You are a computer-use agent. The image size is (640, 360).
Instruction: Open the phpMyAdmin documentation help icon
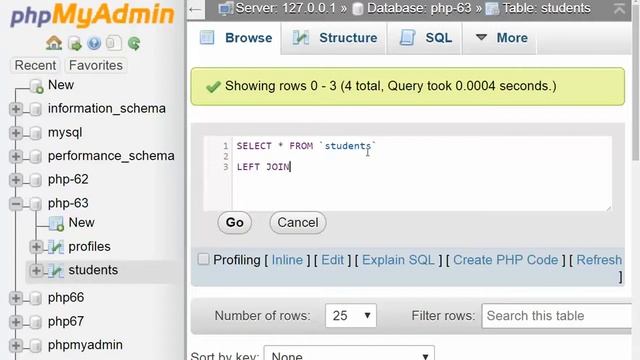(94, 43)
